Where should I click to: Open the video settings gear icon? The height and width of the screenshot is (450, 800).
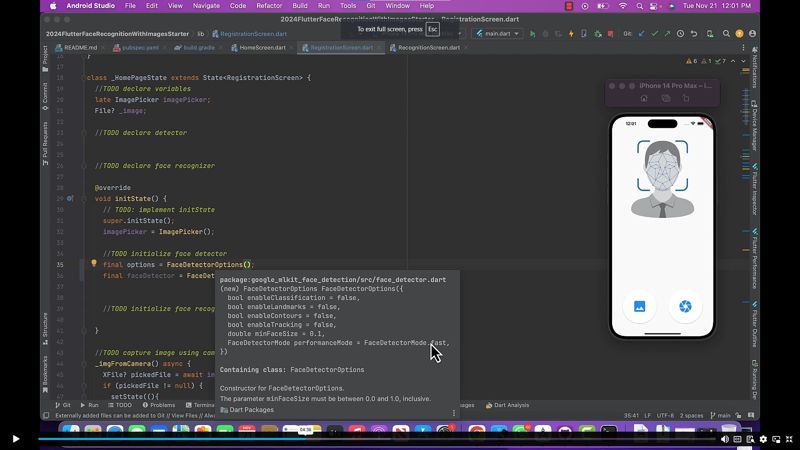763,439
